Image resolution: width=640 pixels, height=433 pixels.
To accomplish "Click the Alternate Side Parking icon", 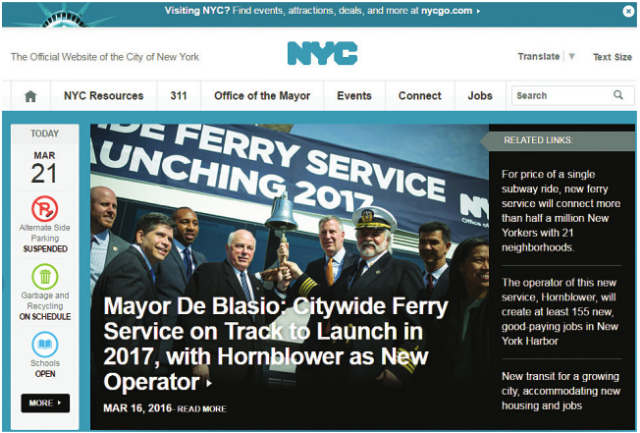I will pos(45,208).
